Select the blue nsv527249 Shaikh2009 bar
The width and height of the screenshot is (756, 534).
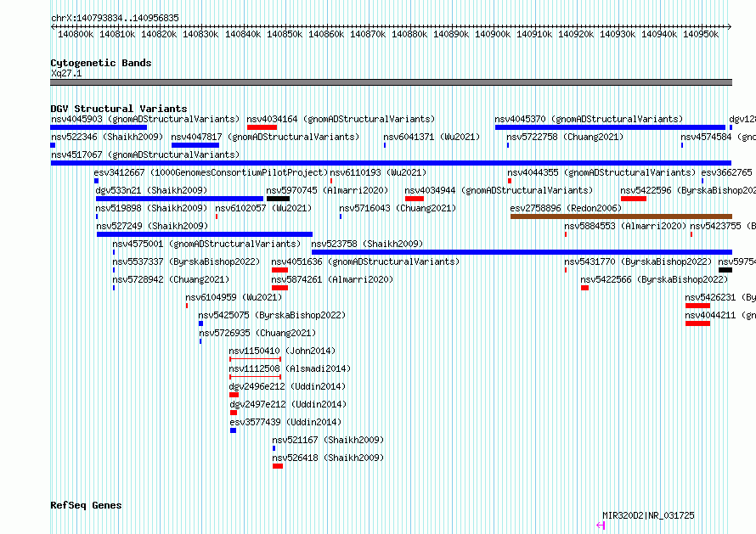(205, 234)
